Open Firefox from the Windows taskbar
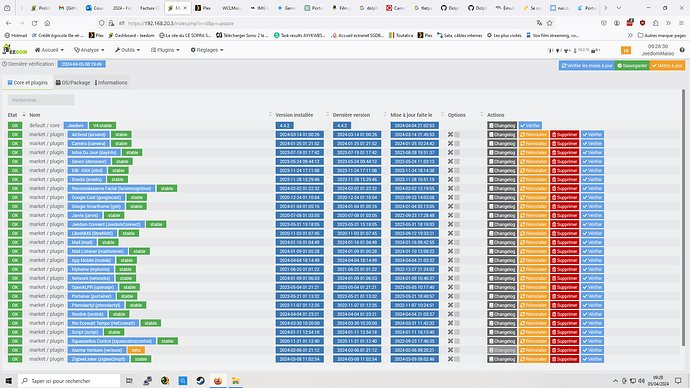The width and height of the screenshot is (690, 388). 218,381
